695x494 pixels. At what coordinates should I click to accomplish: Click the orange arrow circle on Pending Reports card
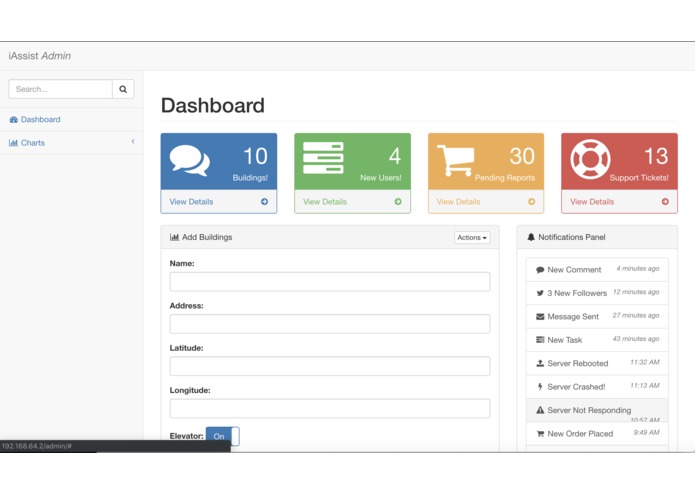(x=531, y=202)
